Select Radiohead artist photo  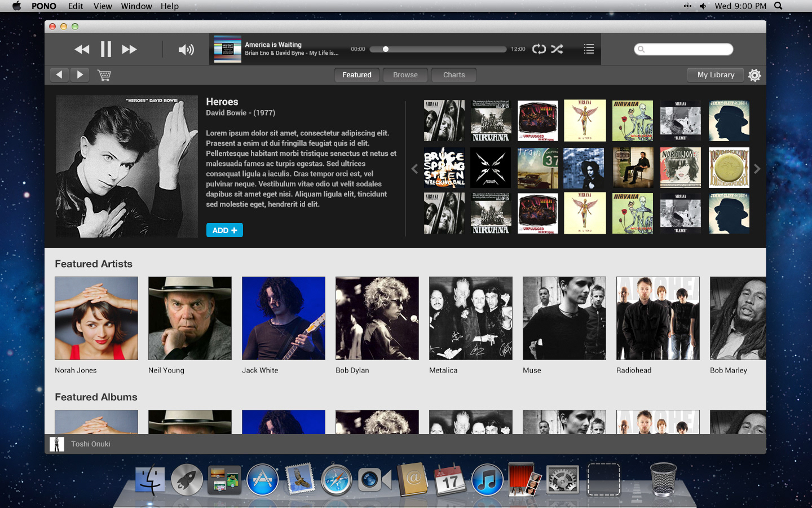[x=658, y=318]
